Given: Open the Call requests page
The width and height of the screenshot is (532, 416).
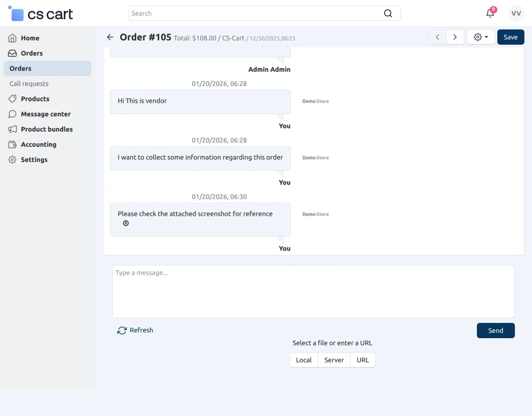Looking at the screenshot, I should coord(28,83).
